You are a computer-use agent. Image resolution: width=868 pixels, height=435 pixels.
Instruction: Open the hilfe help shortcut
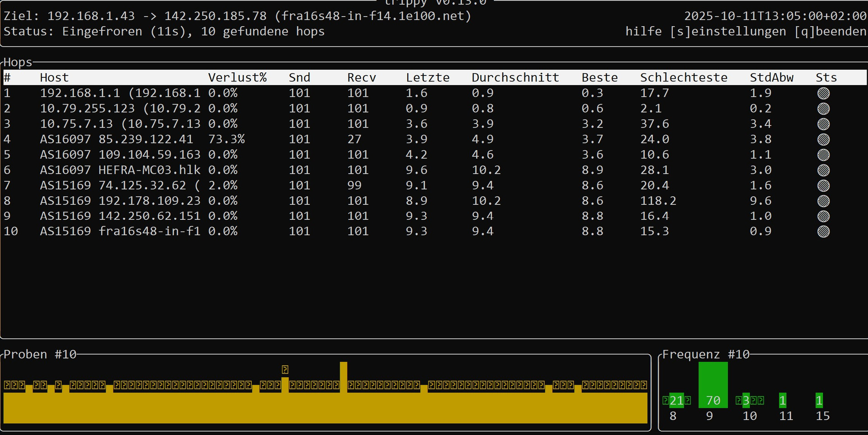point(643,31)
